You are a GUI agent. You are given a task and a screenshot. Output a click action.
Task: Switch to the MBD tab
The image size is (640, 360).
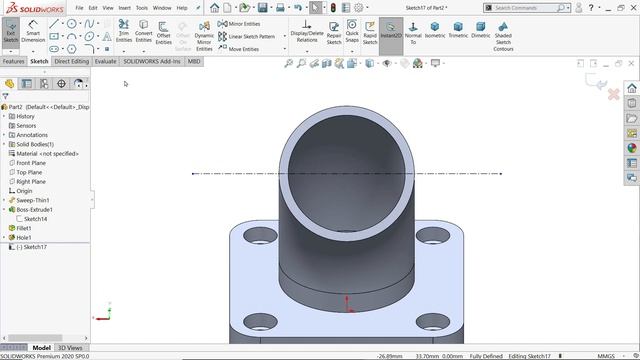[x=194, y=61]
